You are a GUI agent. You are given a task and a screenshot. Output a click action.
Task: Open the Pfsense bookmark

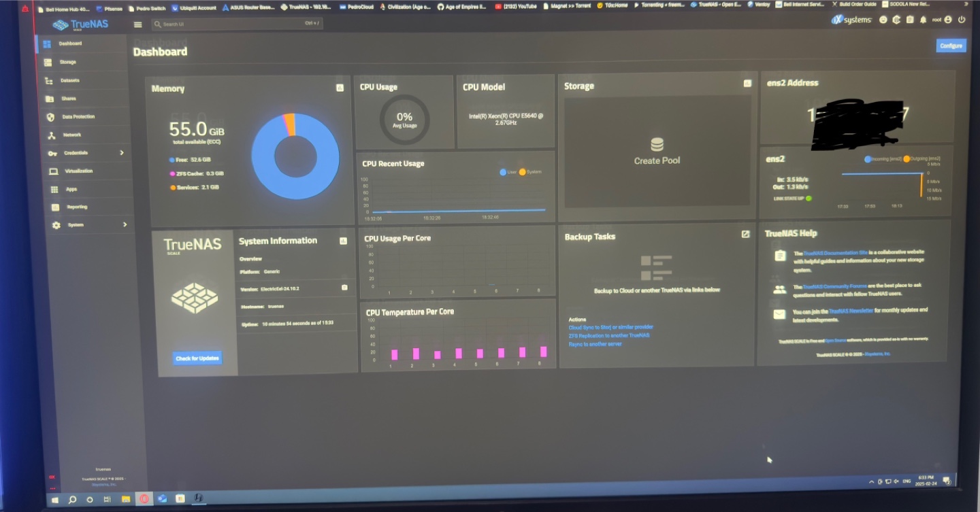click(110, 9)
